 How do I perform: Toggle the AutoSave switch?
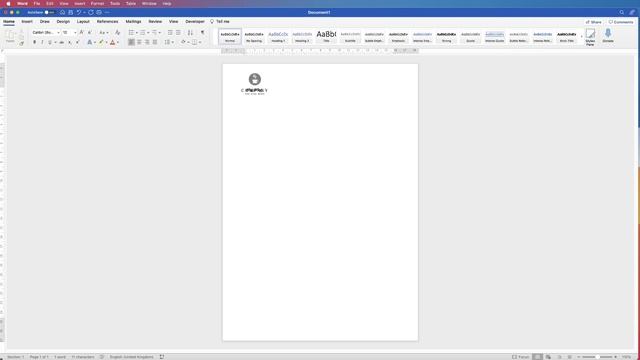49,12
